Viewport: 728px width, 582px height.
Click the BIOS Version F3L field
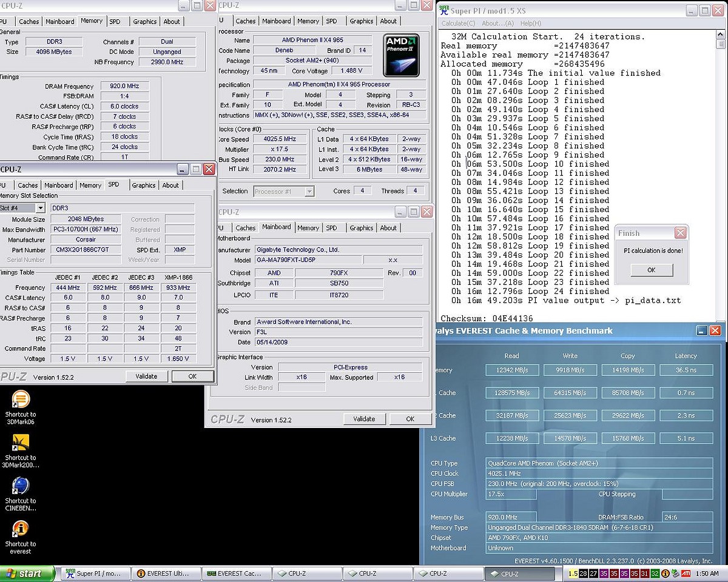(338, 332)
